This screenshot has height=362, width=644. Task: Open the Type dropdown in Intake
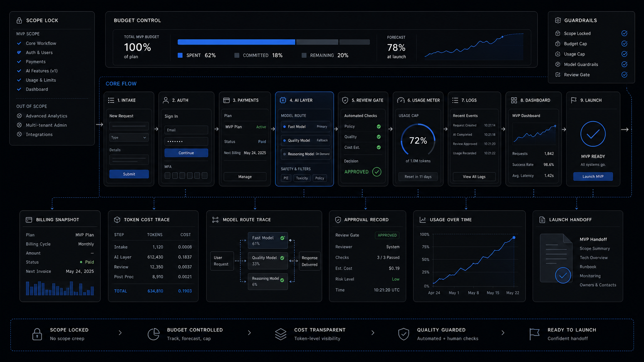point(129,137)
